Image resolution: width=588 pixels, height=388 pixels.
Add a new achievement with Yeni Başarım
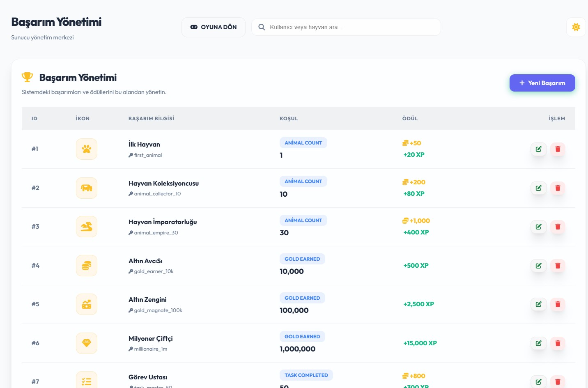pos(542,83)
